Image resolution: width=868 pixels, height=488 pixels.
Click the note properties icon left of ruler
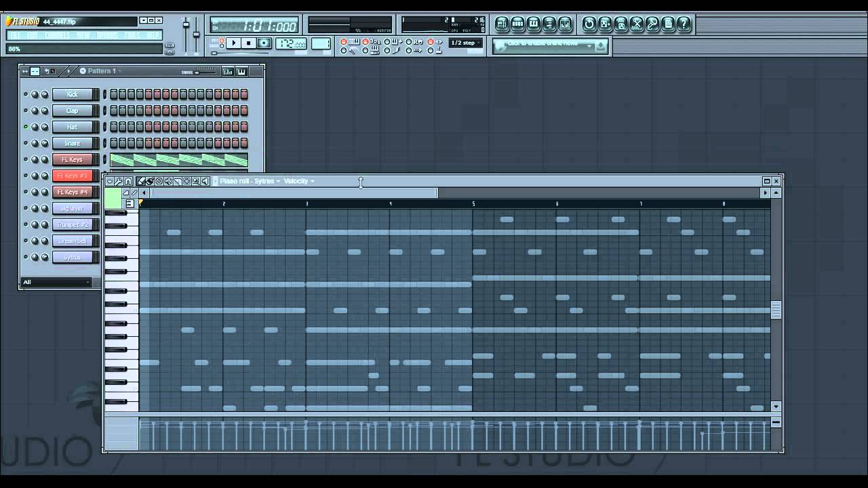(130, 203)
